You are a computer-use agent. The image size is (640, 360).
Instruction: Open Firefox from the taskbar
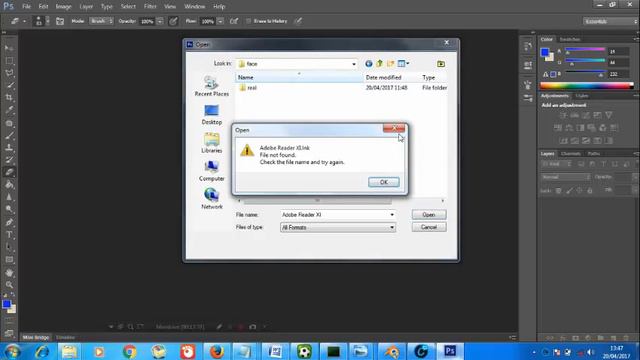[x=217, y=351]
